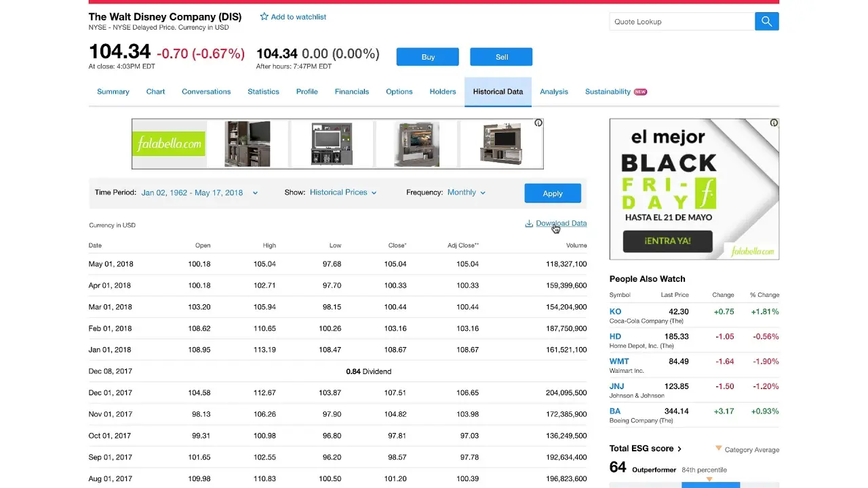This screenshot has width=868, height=488.
Task: Click the ad info icon on Black Friday ad
Action: coord(774,123)
